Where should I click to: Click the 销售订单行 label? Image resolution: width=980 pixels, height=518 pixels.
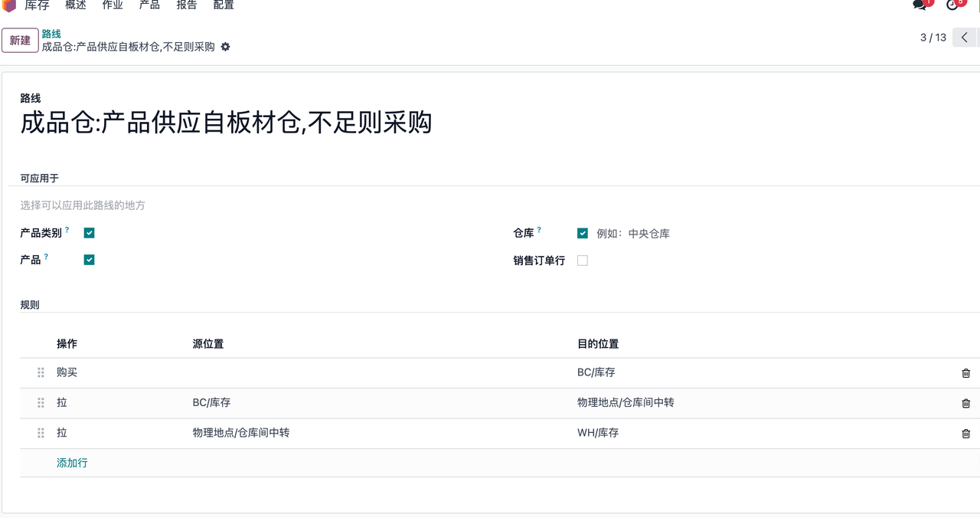pos(539,261)
